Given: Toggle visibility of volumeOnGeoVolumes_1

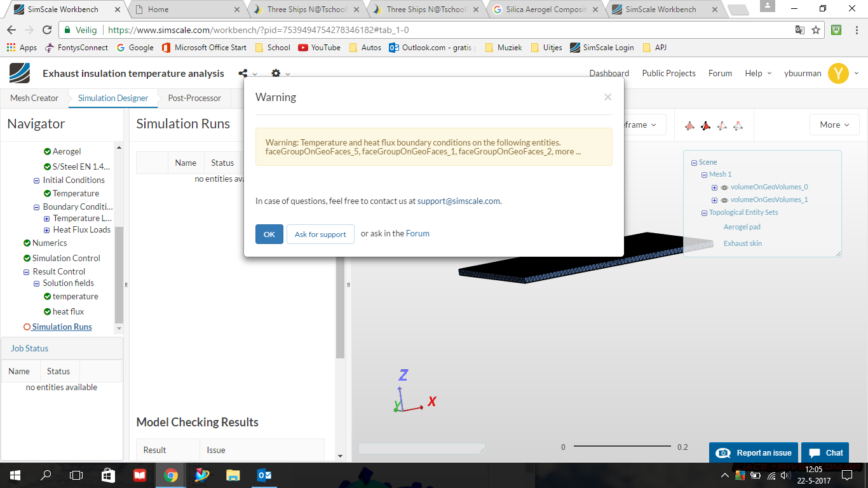Looking at the screenshot, I should click(724, 200).
